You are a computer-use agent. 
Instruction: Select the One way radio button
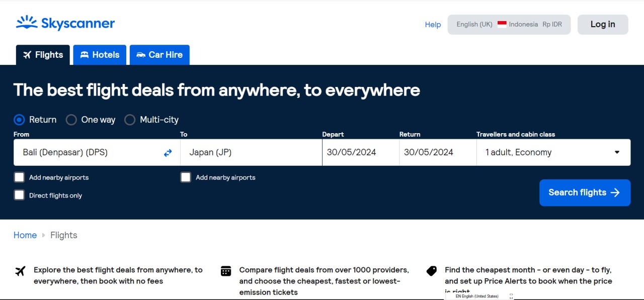[x=71, y=120]
